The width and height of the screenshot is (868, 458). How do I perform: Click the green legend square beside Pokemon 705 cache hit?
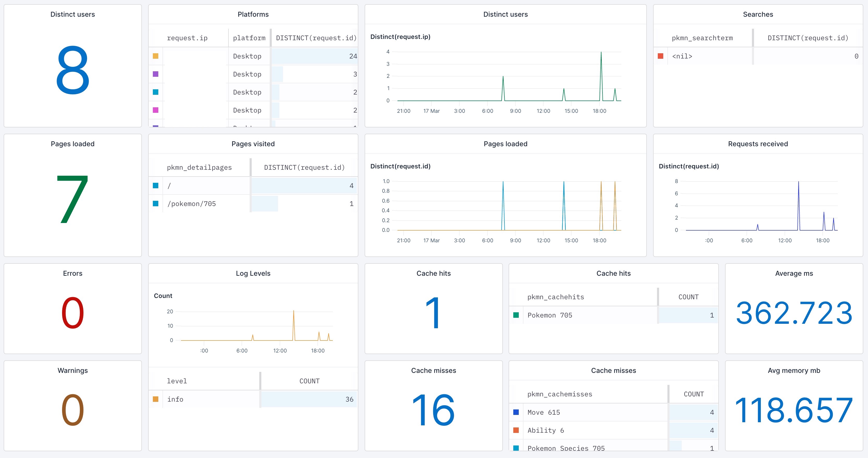click(517, 315)
